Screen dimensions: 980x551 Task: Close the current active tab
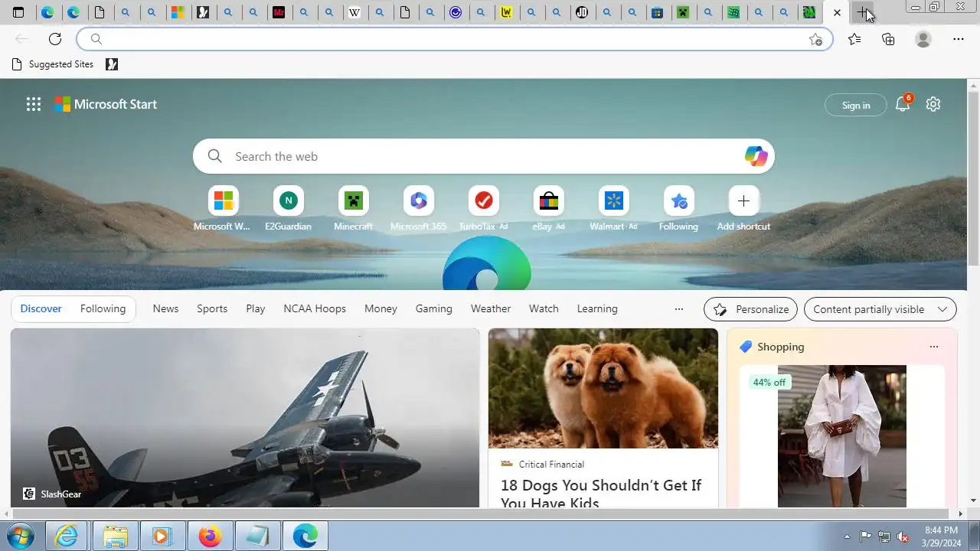(837, 13)
